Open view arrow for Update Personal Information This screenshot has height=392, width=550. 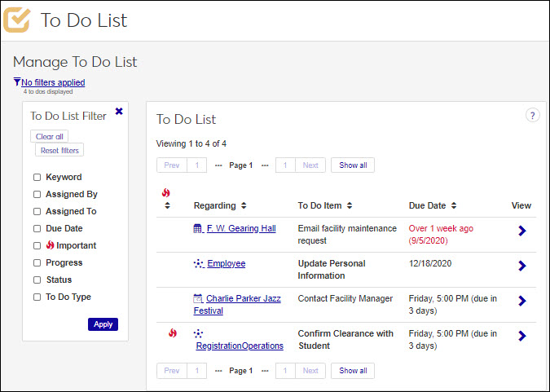pos(521,266)
